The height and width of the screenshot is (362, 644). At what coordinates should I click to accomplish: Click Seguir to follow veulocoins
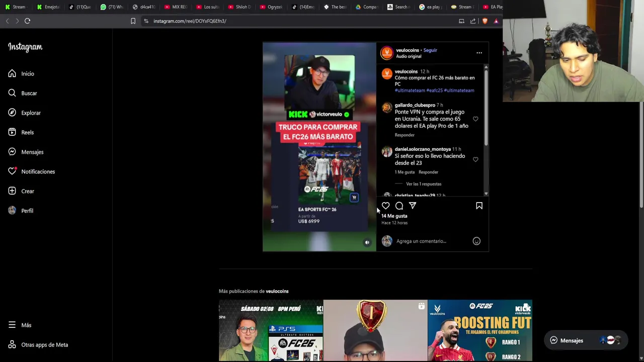click(430, 50)
